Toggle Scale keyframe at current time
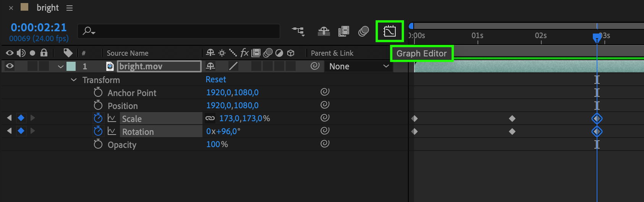Viewport: 644px width, 202px height. pyautogui.click(x=21, y=118)
